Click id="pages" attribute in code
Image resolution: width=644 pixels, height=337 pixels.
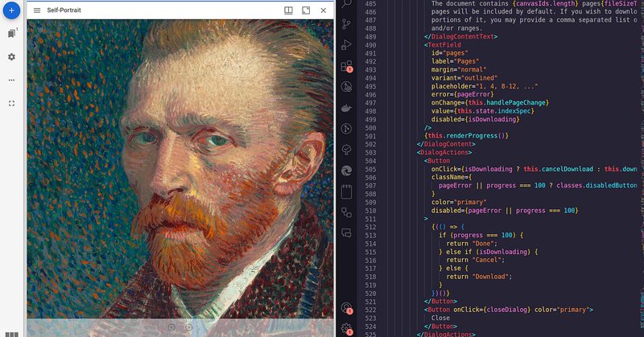point(450,53)
